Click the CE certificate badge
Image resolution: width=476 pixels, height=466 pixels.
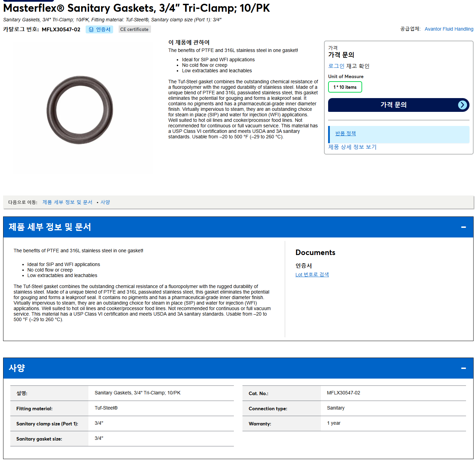click(134, 30)
